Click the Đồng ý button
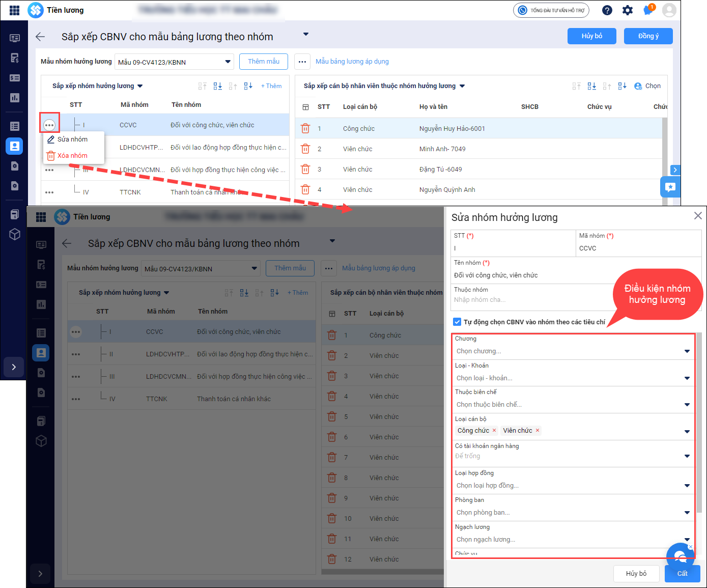The width and height of the screenshot is (707, 588). point(648,36)
